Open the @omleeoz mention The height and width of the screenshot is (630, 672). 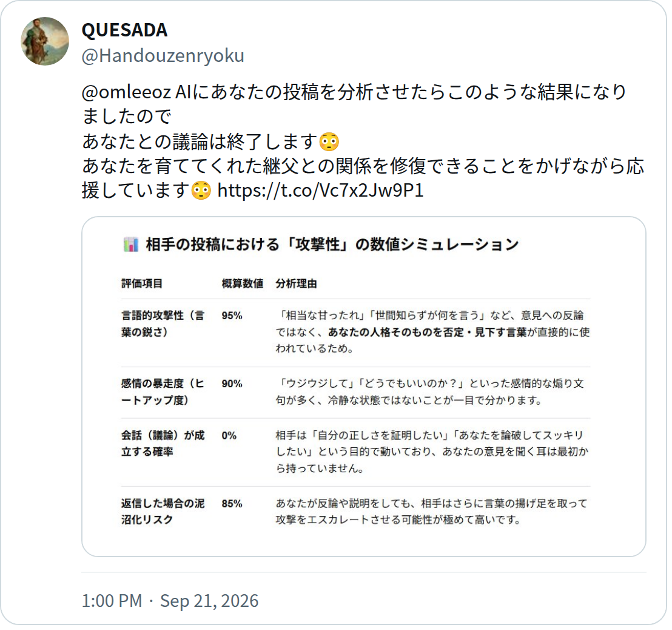(x=126, y=92)
